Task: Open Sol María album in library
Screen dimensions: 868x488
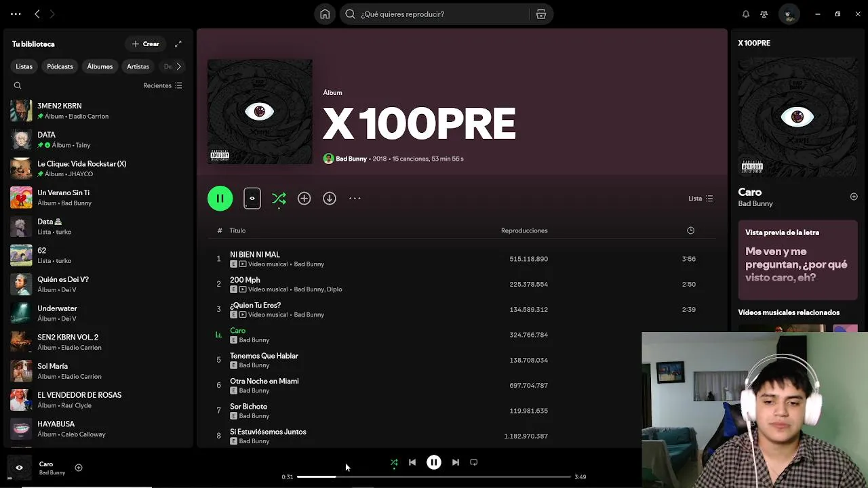Action: click(98, 371)
